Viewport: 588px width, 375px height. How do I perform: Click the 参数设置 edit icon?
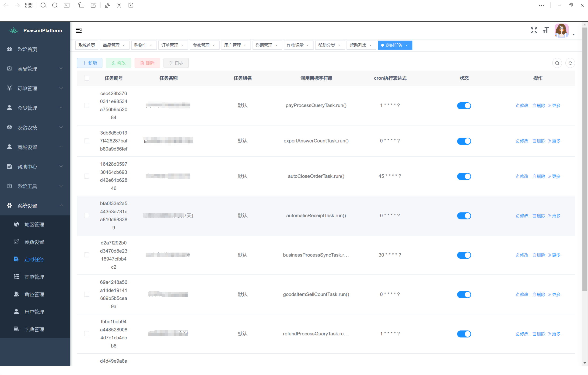click(x=16, y=242)
